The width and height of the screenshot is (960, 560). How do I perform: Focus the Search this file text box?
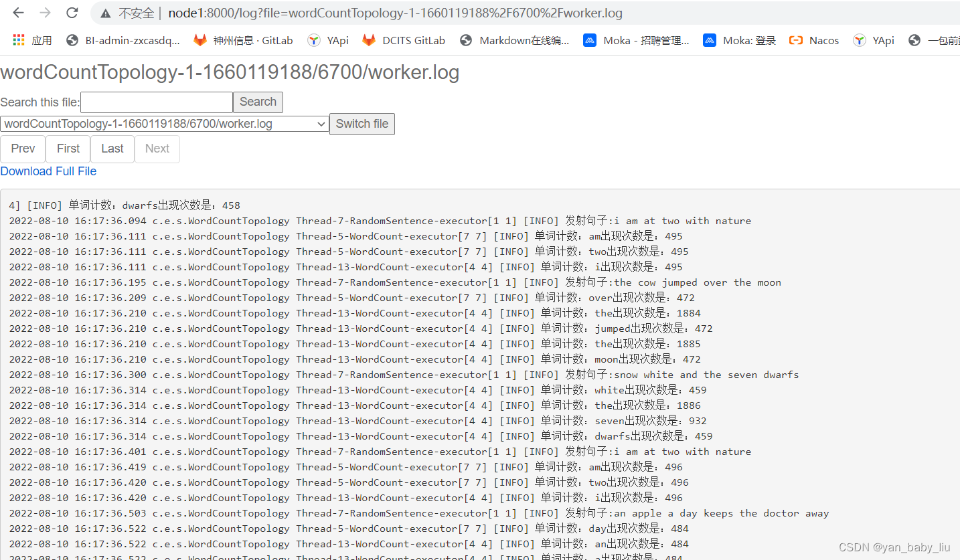click(x=157, y=102)
